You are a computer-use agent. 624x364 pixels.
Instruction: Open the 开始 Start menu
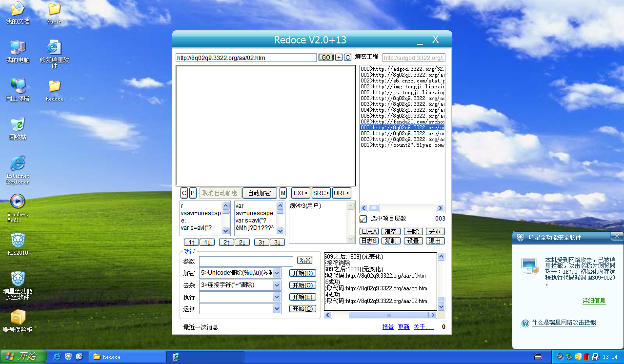tap(23, 357)
